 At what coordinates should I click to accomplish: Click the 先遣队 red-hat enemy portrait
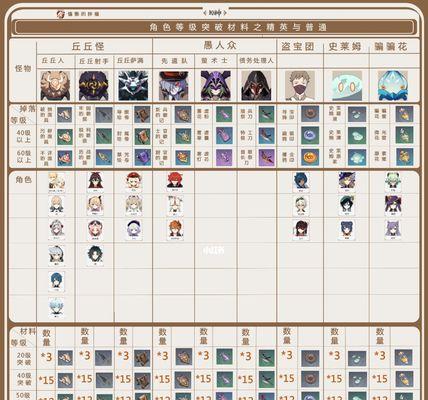tap(173, 85)
